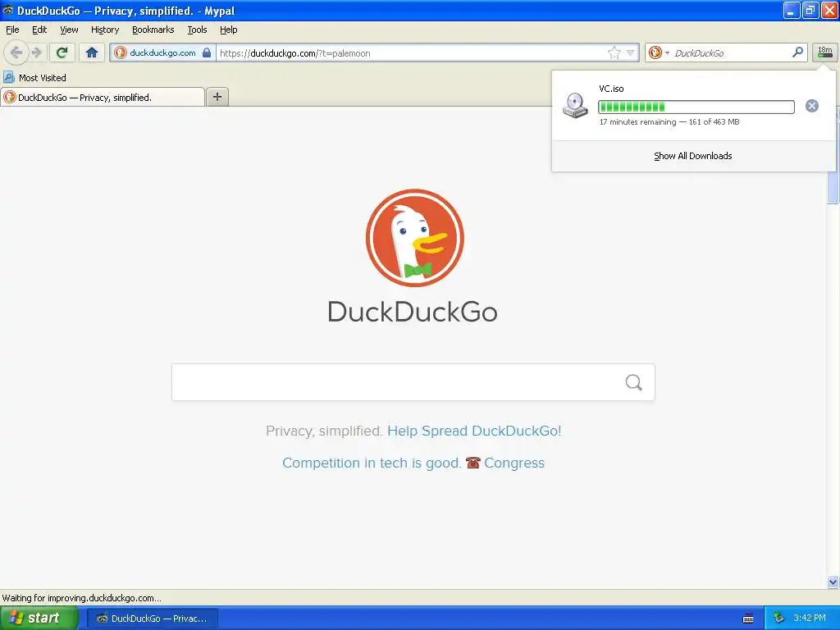Click the padlock security icon in address bar
Image resolution: width=840 pixels, height=630 pixels.
[x=207, y=52]
